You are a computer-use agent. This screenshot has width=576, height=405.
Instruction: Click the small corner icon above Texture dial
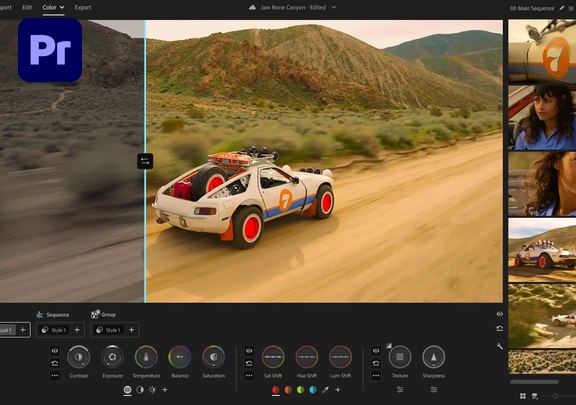[x=389, y=346]
